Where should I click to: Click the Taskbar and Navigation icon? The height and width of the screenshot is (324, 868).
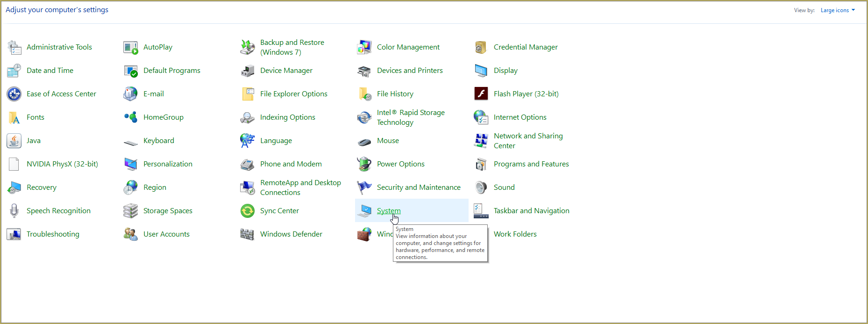click(x=481, y=211)
